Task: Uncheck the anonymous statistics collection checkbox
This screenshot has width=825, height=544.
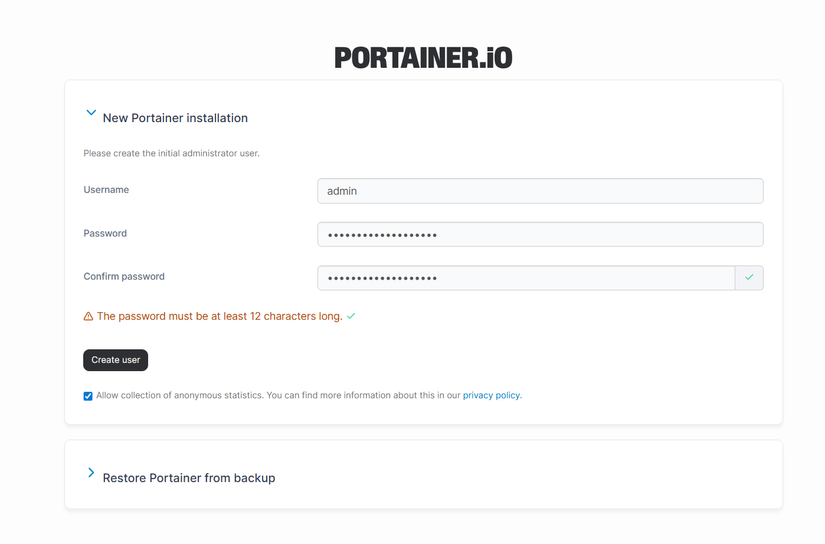Action: click(x=88, y=396)
